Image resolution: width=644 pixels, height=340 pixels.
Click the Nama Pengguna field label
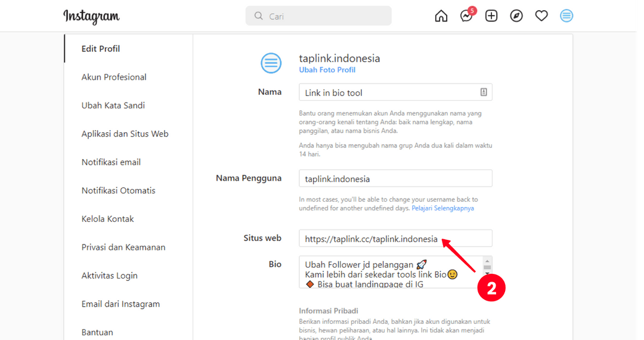pos(249,178)
